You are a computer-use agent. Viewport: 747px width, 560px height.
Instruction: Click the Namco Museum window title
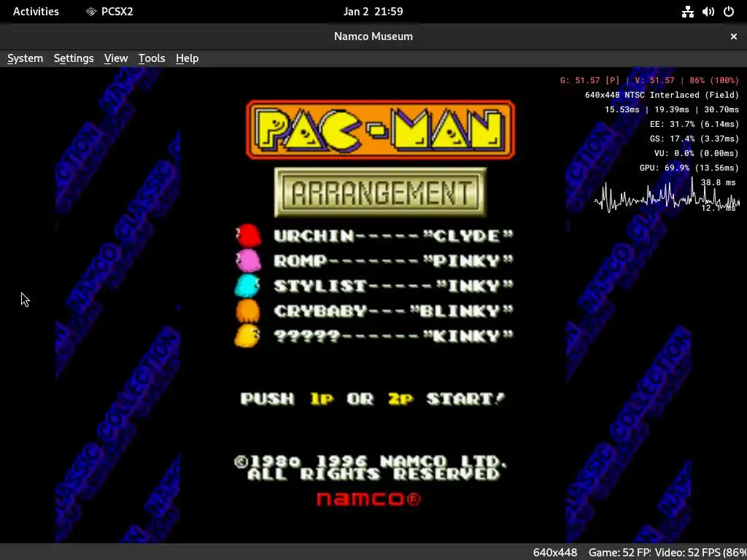point(373,36)
